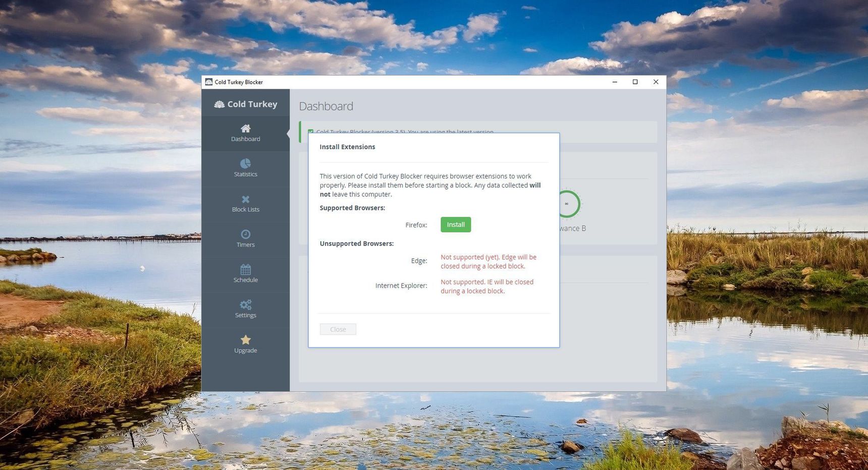Open the Dashboard home icon in sidebar
Viewport: 868px width, 470px height.
(x=245, y=128)
